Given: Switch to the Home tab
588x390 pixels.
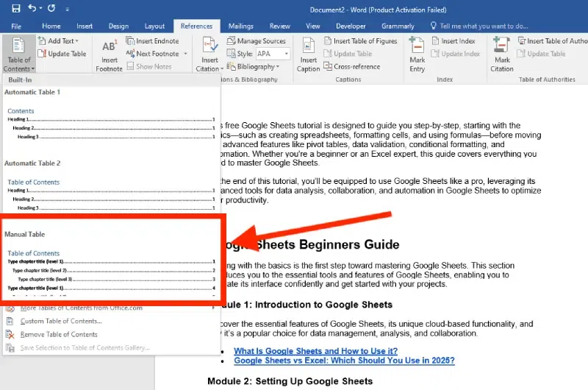Looking at the screenshot, I should 51,26.
